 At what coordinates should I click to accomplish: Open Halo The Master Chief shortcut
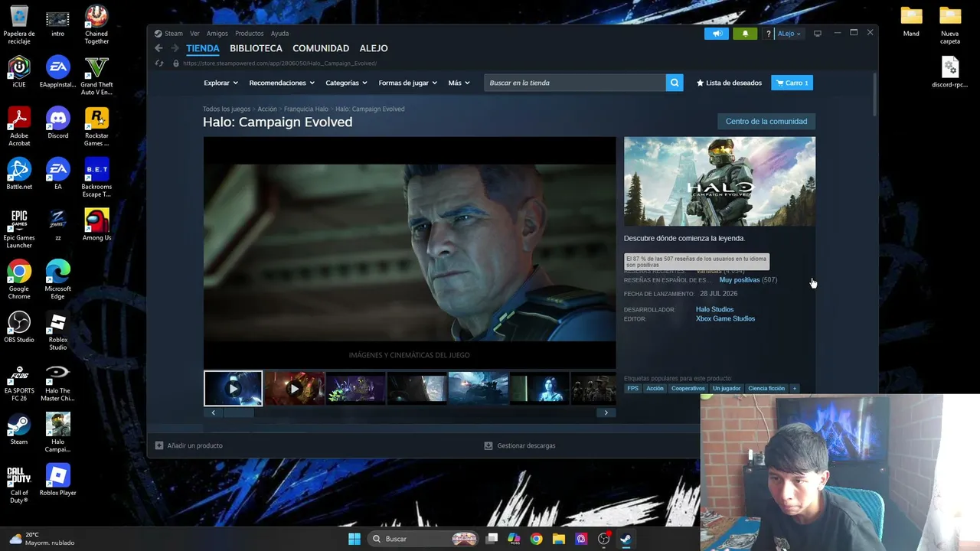[57, 383]
